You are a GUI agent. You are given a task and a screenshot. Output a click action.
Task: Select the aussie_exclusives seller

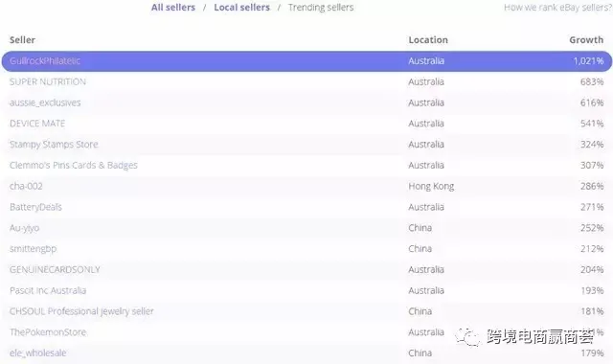coord(45,102)
